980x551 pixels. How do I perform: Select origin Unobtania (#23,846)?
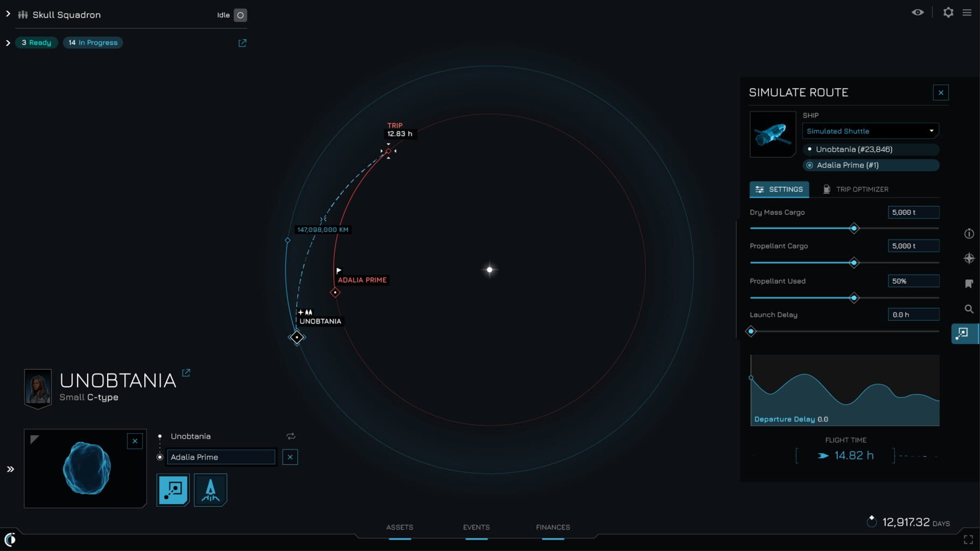pyautogui.click(x=871, y=149)
